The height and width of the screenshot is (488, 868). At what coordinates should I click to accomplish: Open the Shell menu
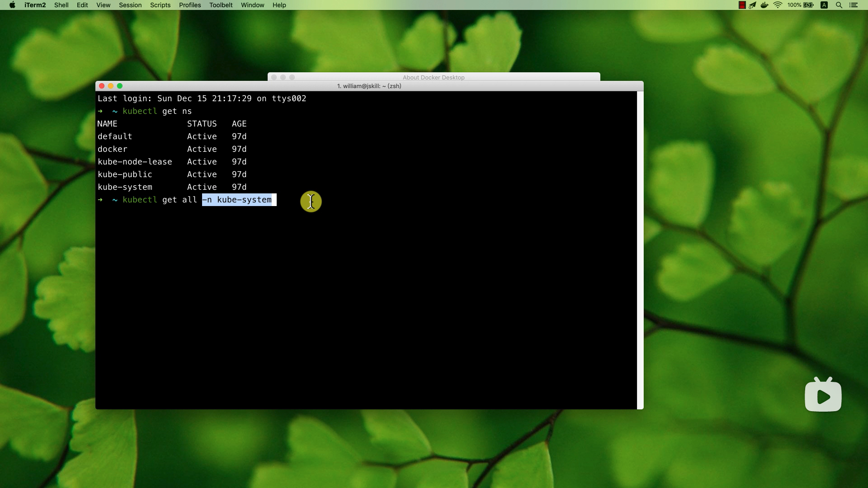click(x=61, y=5)
